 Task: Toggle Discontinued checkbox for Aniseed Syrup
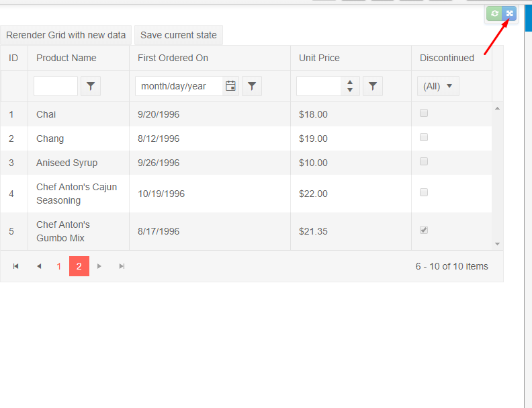[x=424, y=162]
